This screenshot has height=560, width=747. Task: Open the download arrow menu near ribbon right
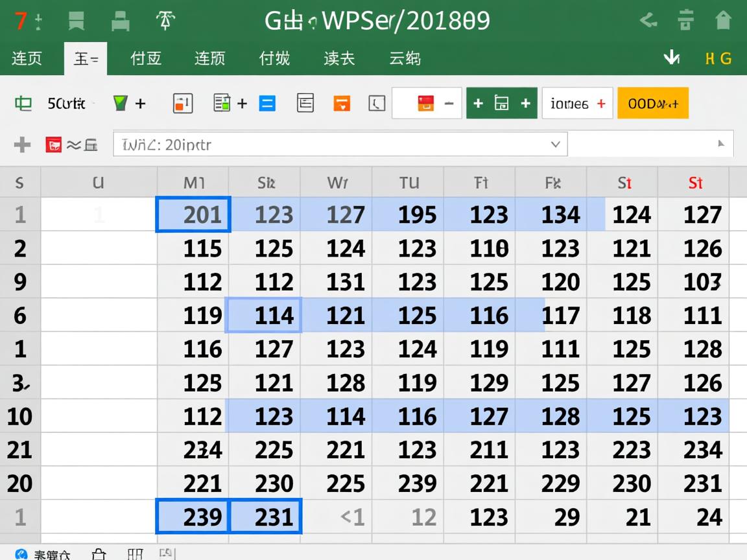pos(672,58)
